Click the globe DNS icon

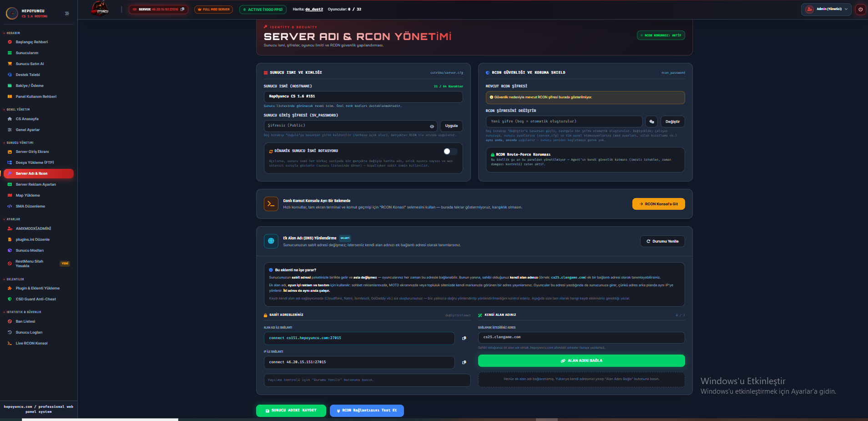[x=271, y=241]
